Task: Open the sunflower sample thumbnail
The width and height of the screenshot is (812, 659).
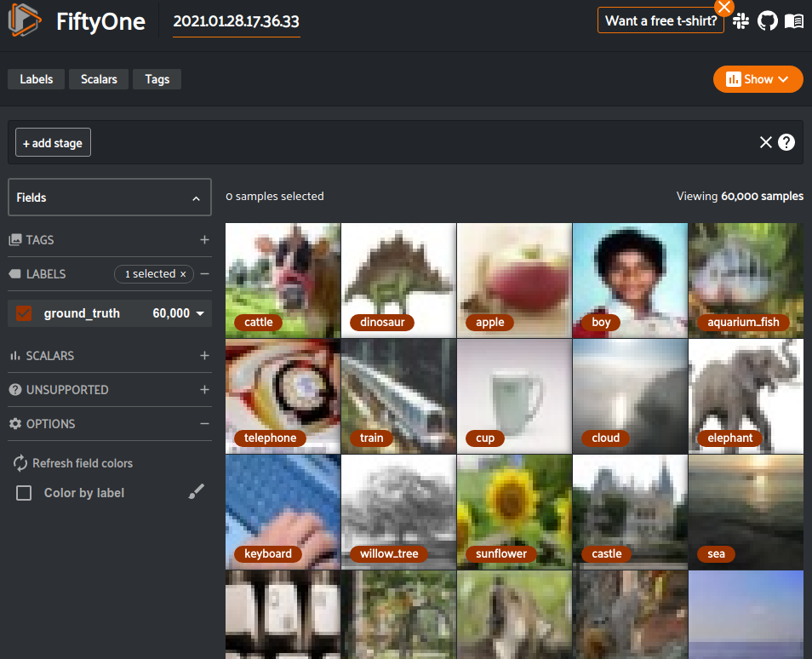Action: click(514, 512)
